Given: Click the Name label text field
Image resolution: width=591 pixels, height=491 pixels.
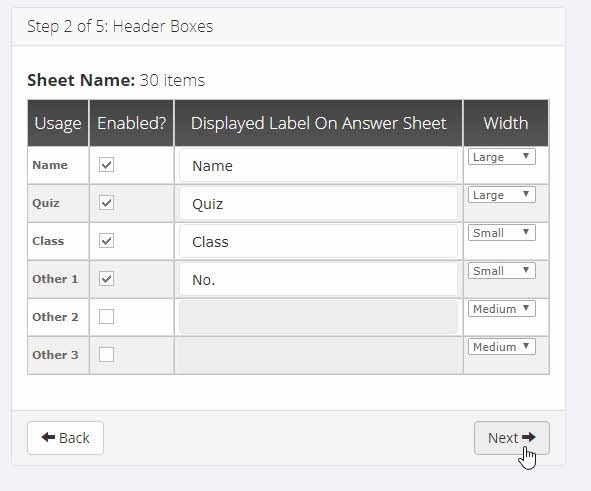Looking at the screenshot, I should (x=318, y=165).
